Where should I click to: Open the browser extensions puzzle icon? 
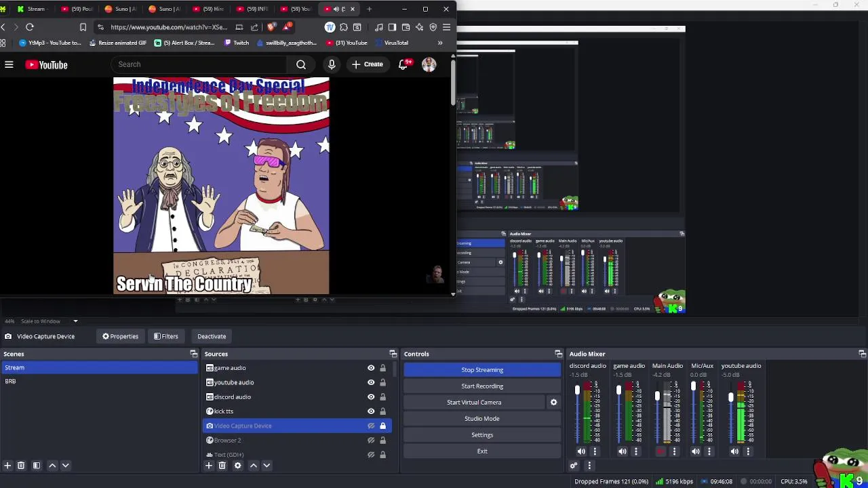pos(344,27)
